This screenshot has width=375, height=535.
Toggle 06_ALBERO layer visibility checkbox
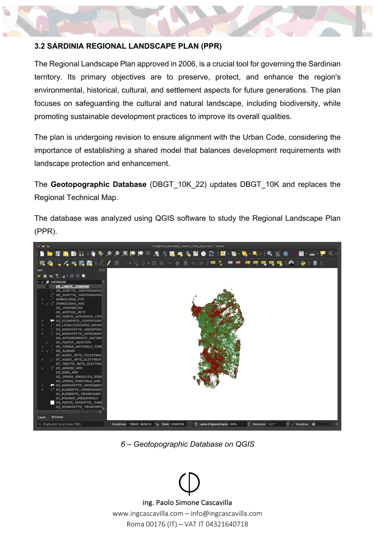(x=47, y=351)
